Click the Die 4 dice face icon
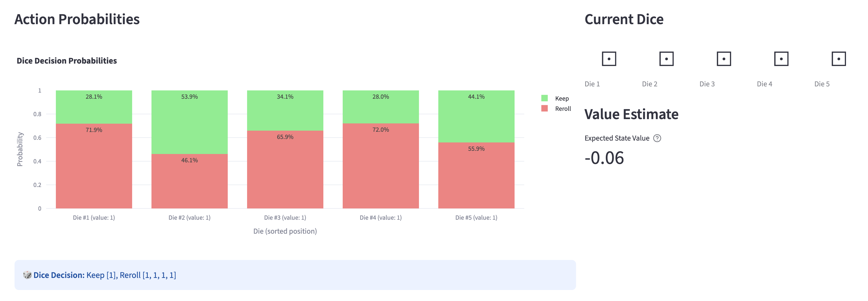 pyautogui.click(x=781, y=59)
